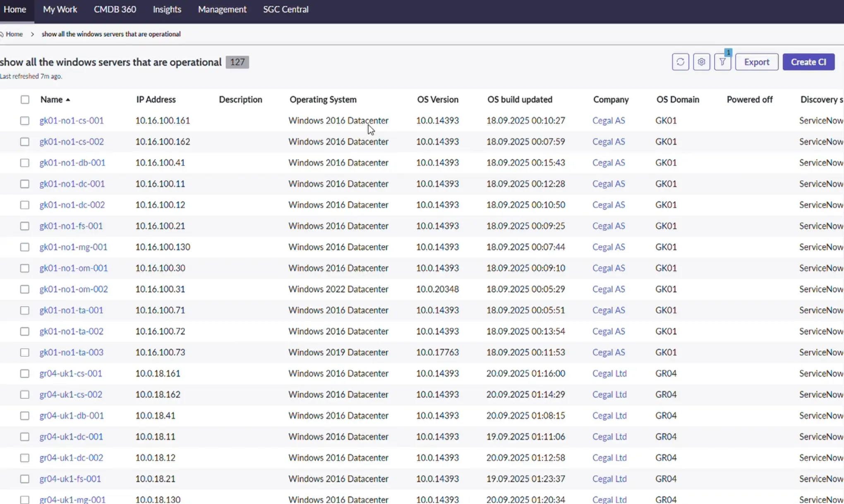Switch to the Insights tab
Viewport: 844px width, 504px height.
(167, 10)
